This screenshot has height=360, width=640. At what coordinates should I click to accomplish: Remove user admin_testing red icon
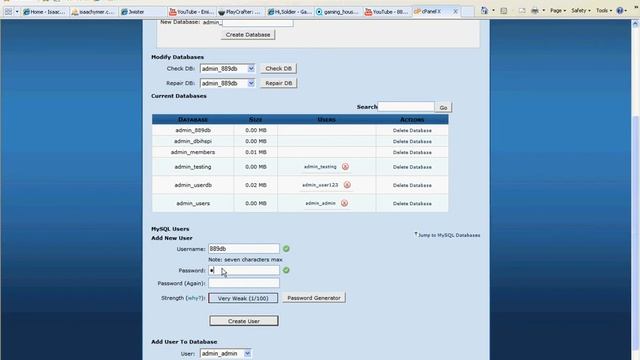click(345, 167)
